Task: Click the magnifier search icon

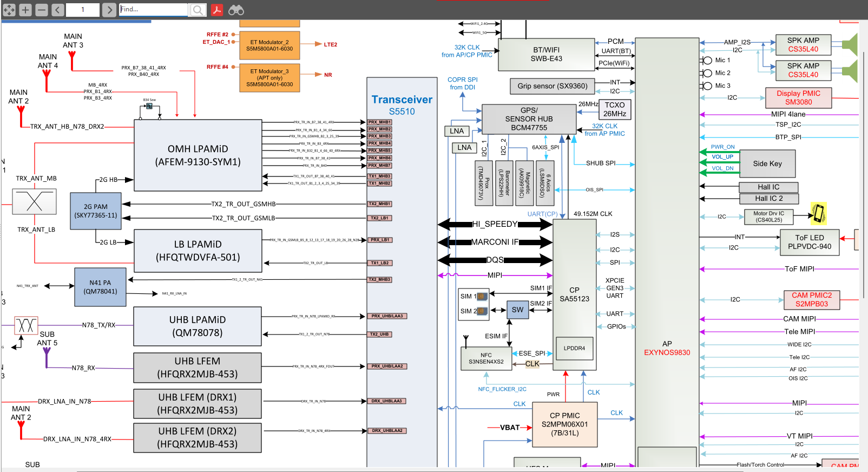Action: (198, 10)
